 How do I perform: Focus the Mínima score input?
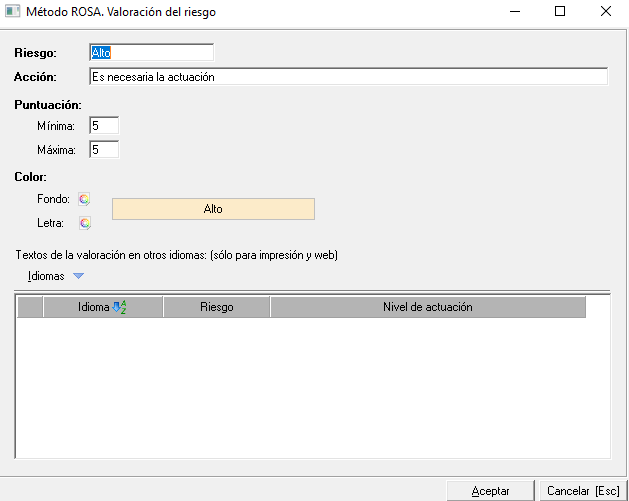pyautogui.click(x=103, y=126)
